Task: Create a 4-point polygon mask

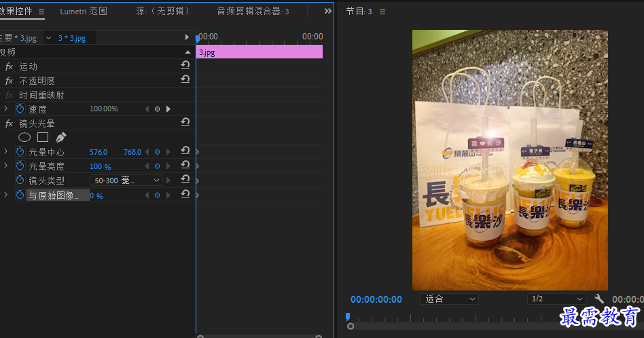Action: 43,137
